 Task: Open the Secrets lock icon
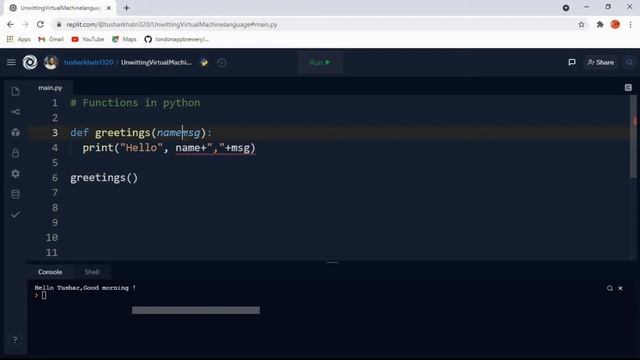pos(16,153)
